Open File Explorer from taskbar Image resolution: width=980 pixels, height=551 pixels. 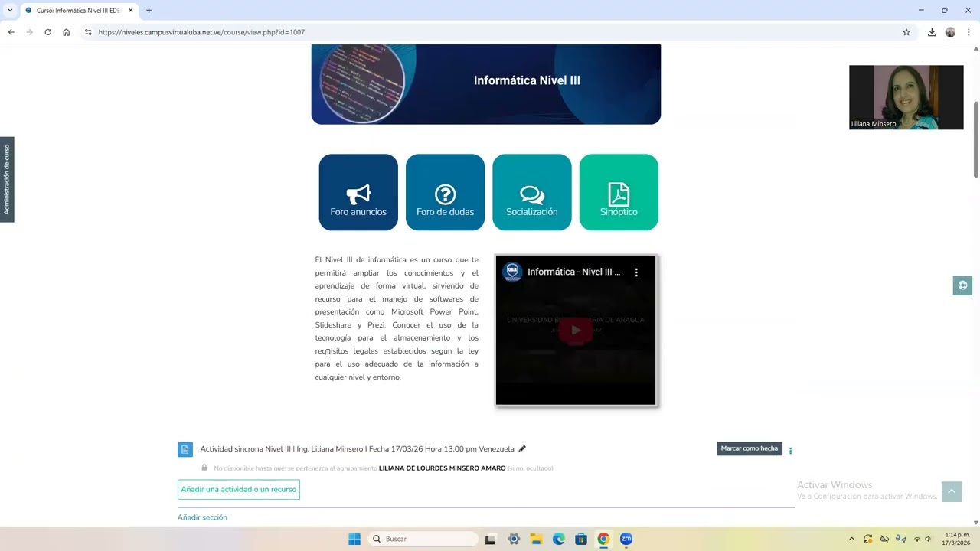point(536,539)
